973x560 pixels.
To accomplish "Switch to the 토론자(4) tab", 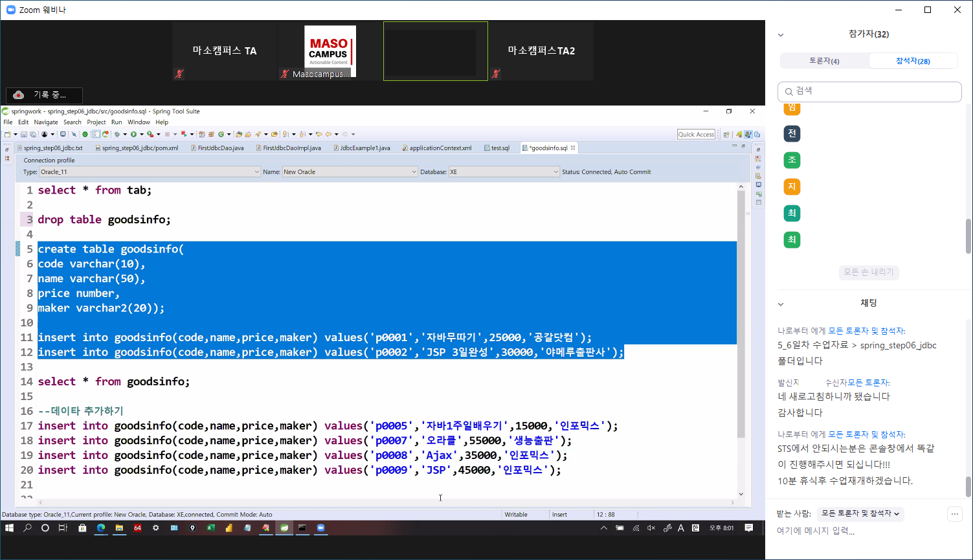I will 824,61.
